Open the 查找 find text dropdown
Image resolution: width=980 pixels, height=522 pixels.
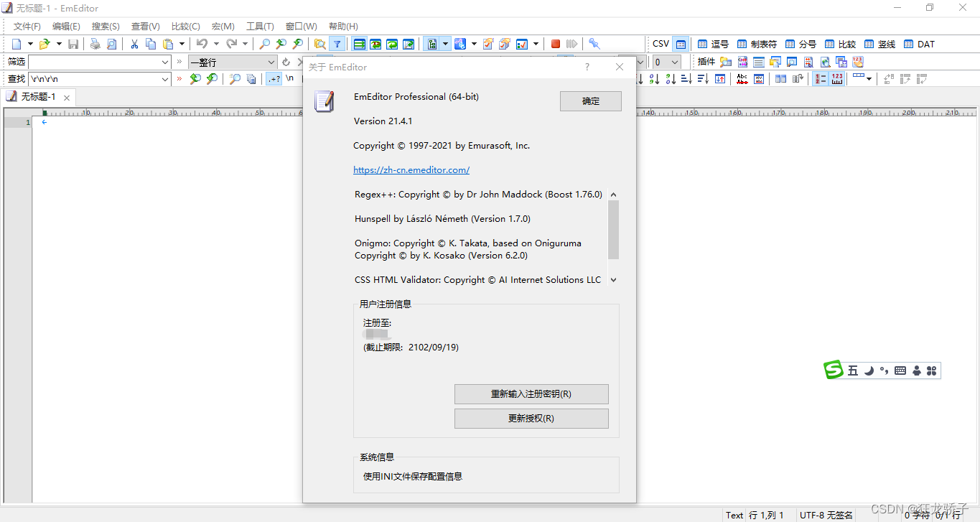pyautogui.click(x=165, y=79)
